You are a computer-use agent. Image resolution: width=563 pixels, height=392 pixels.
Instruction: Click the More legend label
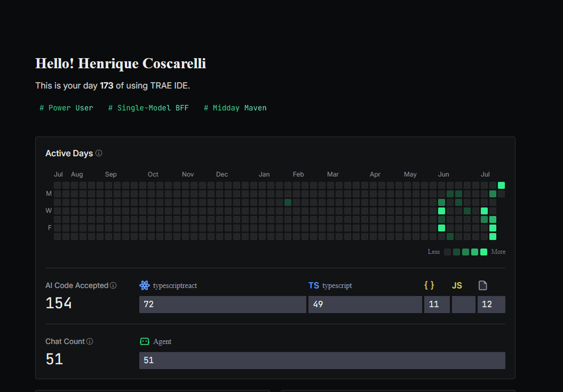click(498, 252)
